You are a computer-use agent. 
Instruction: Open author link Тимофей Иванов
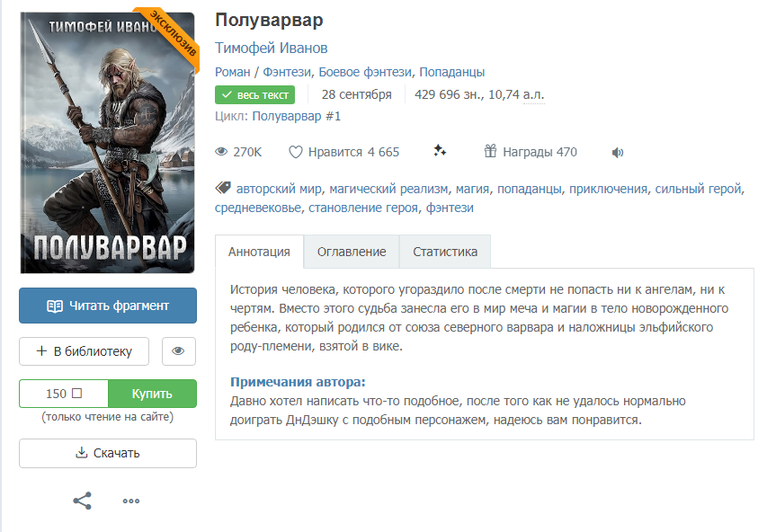coord(271,48)
